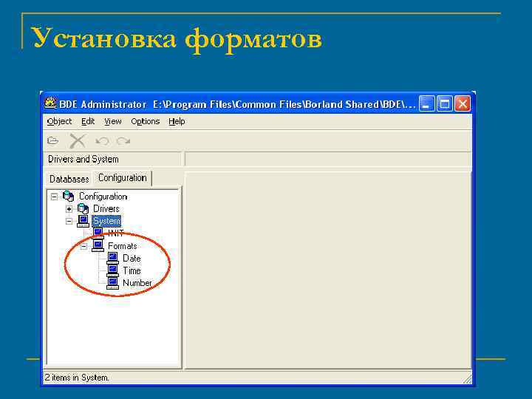Maximize the BDE Administrator window
The height and width of the screenshot is (399, 532).
[445, 103]
